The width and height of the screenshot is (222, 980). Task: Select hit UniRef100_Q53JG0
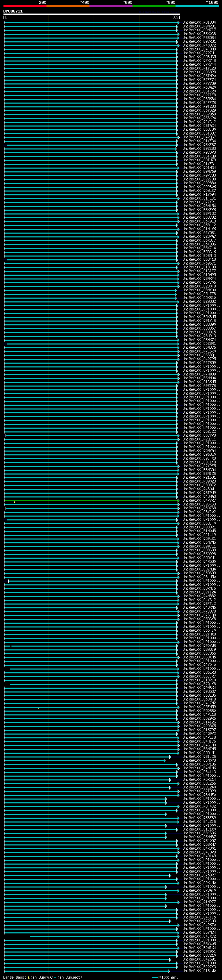click(x=199, y=129)
